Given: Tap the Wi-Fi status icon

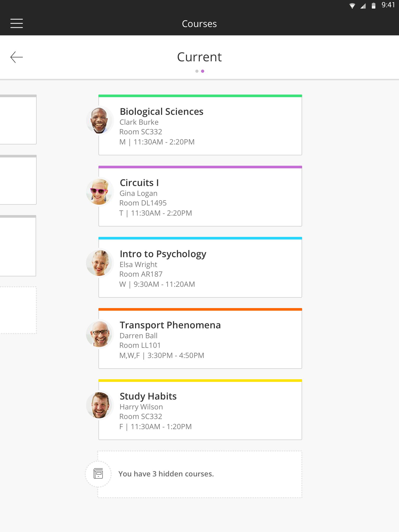Looking at the screenshot, I should click(x=352, y=6).
